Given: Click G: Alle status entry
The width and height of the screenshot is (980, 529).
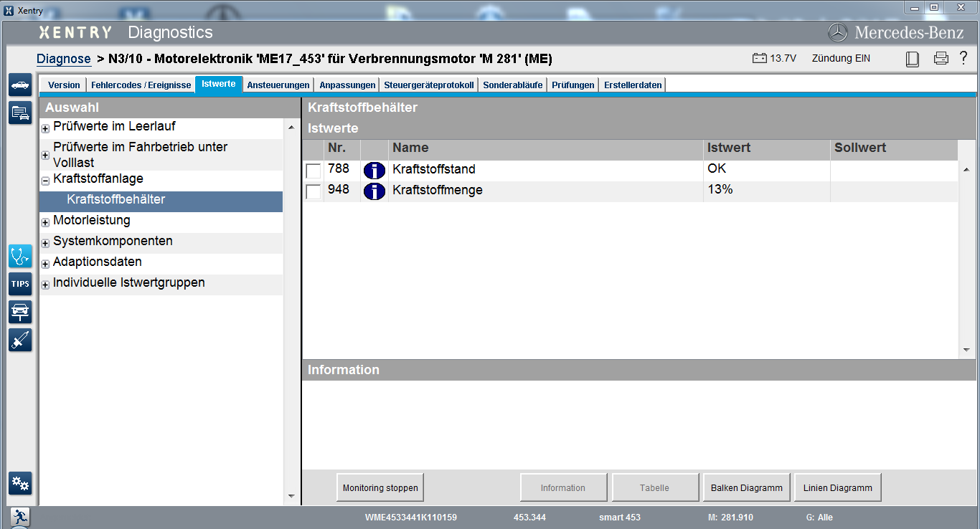Looking at the screenshot, I should pos(819,518).
